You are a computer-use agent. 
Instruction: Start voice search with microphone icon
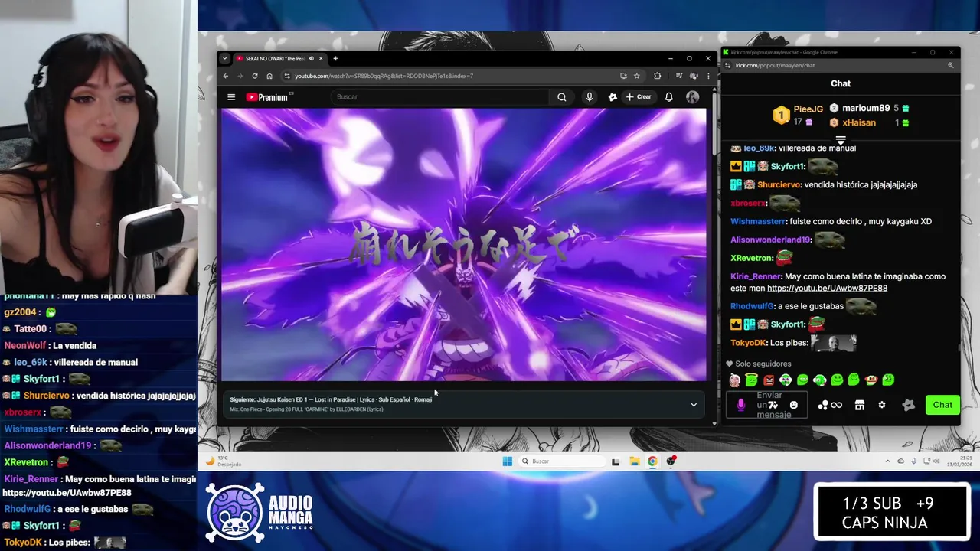pos(589,97)
